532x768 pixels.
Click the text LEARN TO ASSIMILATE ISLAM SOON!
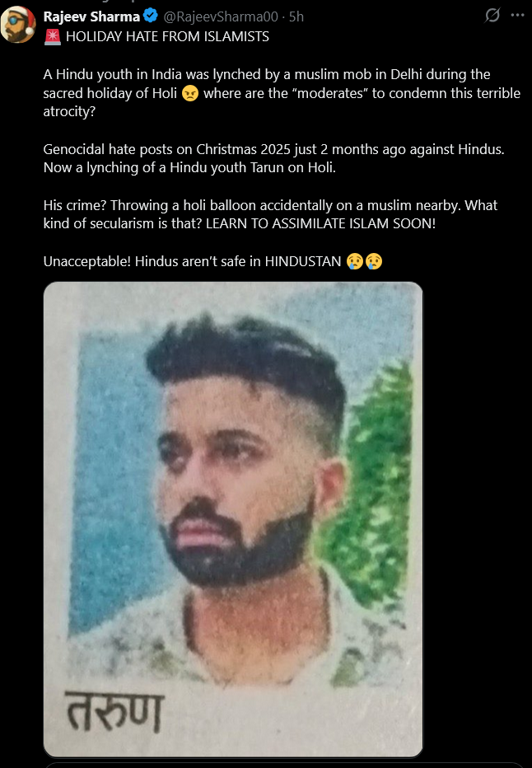pyautogui.click(x=320, y=224)
